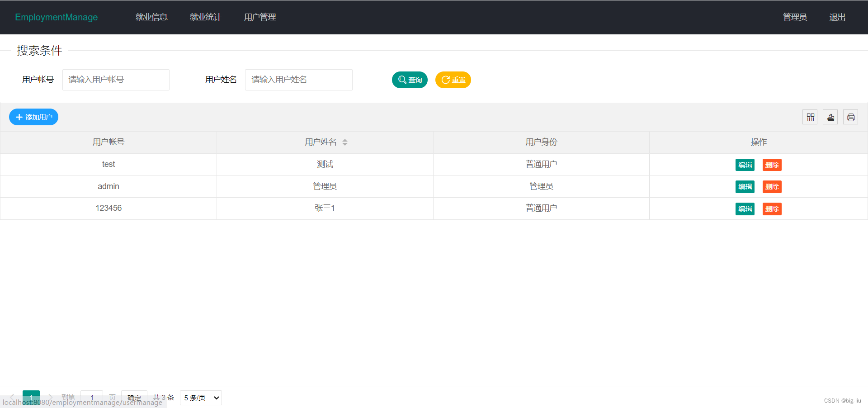Select the cell 'test'
Screen dimensions: 868x408
pyautogui.click(x=108, y=164)
